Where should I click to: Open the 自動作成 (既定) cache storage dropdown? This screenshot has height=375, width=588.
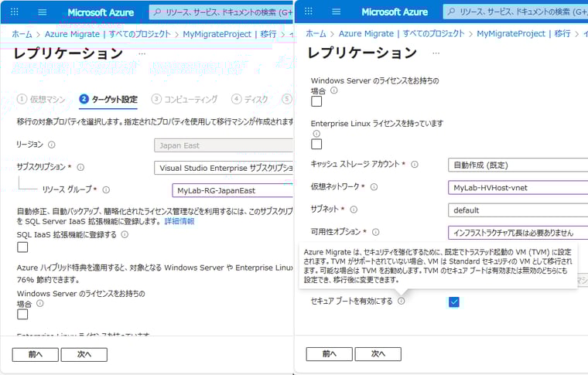[x=518, y=165]
